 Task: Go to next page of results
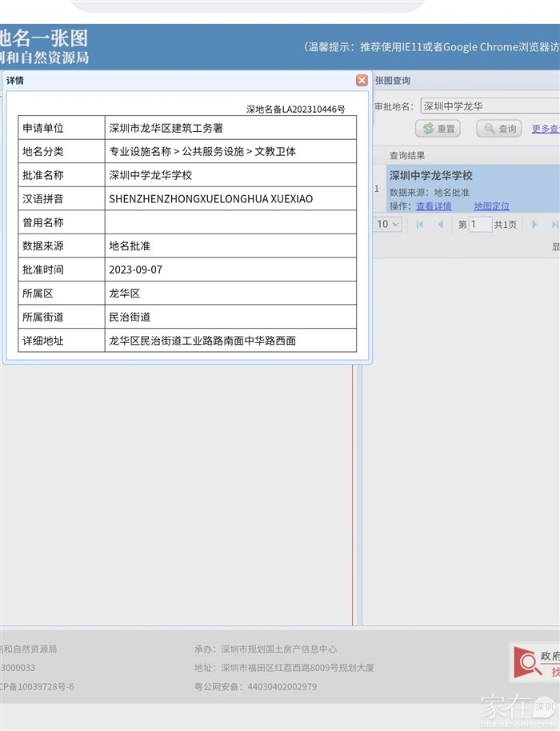(534, 225)
